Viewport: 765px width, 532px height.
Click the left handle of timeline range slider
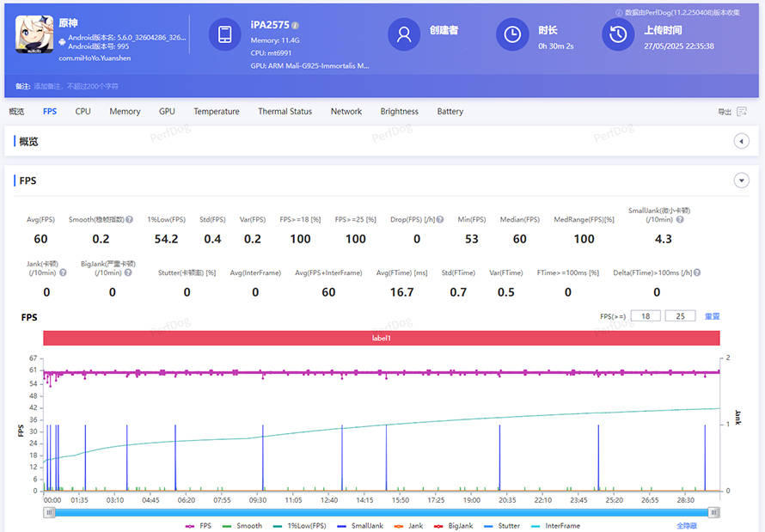click(x=50, y=512)
